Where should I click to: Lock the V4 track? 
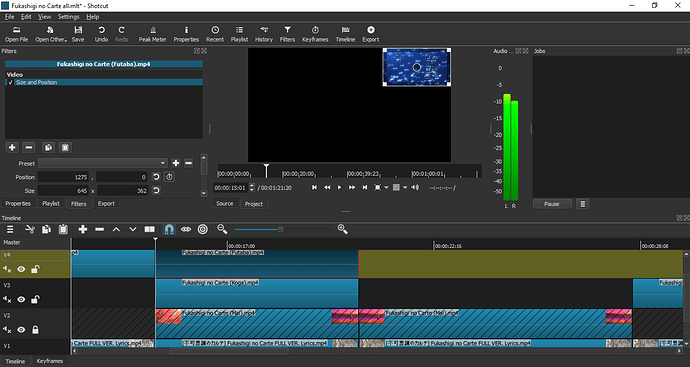point(35,269)
